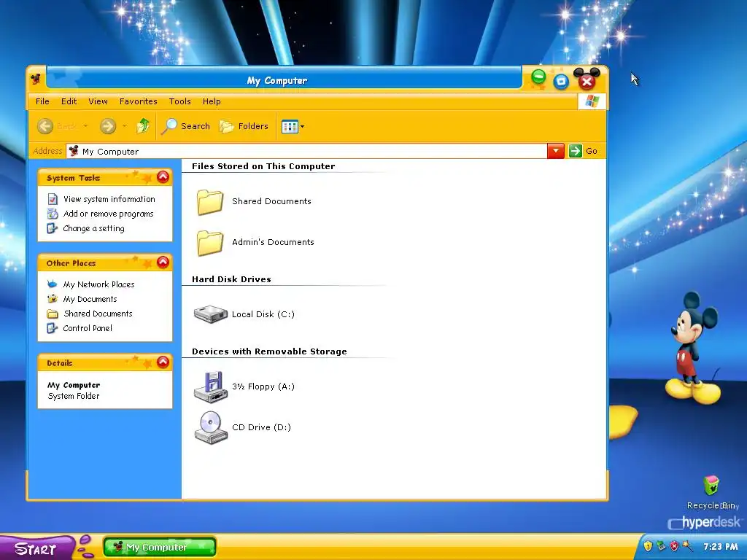Screen dimensions: 747x560
Task: Click the Add or remove programs link
Action: [x=108, y=214]
